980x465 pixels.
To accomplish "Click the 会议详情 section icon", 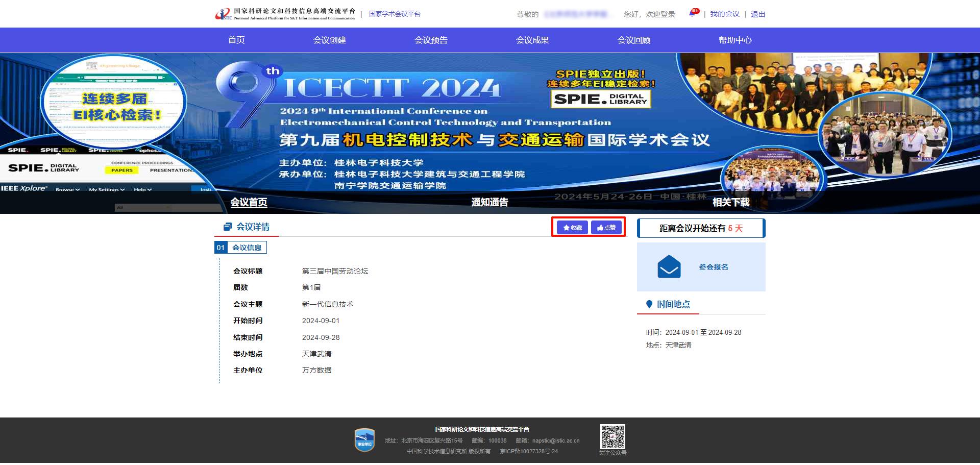I will 228,227.
